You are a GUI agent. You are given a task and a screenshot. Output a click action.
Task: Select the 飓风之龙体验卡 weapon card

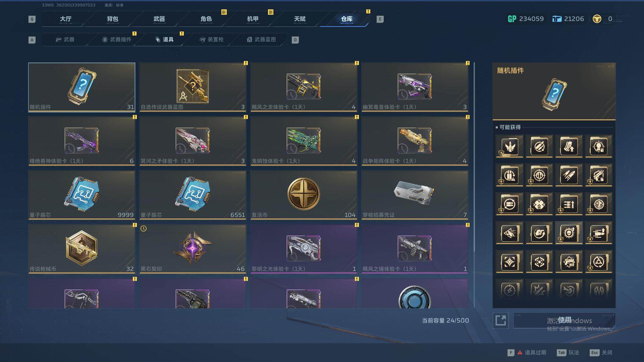pyautogui.click(x=304, y=87)
